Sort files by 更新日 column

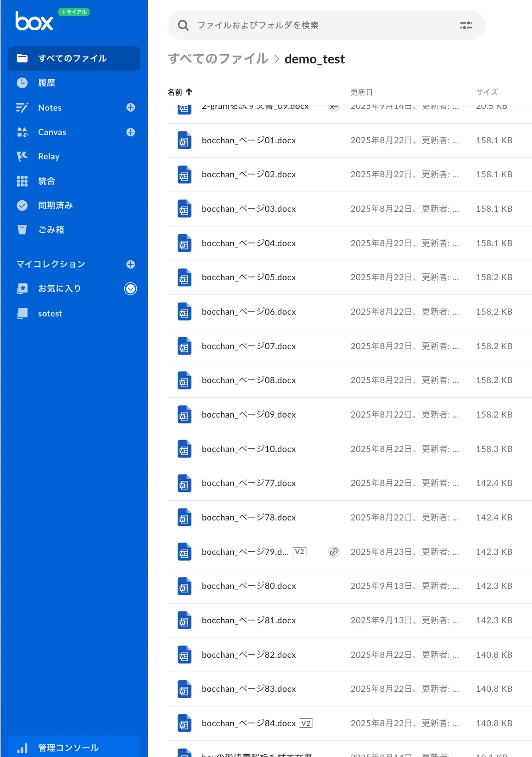(361, 92)
